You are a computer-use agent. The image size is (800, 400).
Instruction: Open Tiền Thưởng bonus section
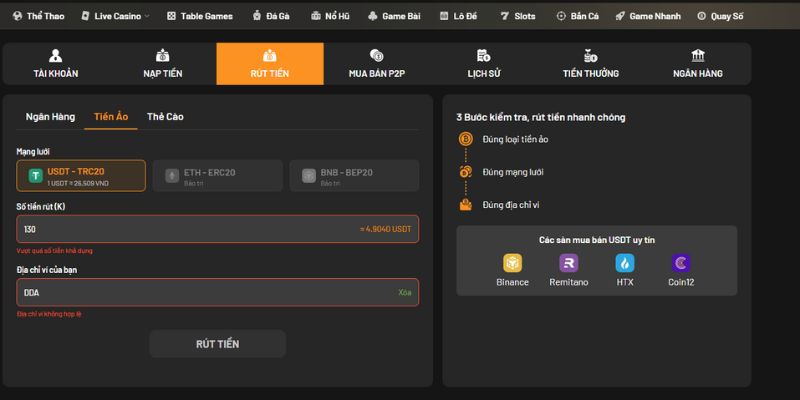coord(590,64)
